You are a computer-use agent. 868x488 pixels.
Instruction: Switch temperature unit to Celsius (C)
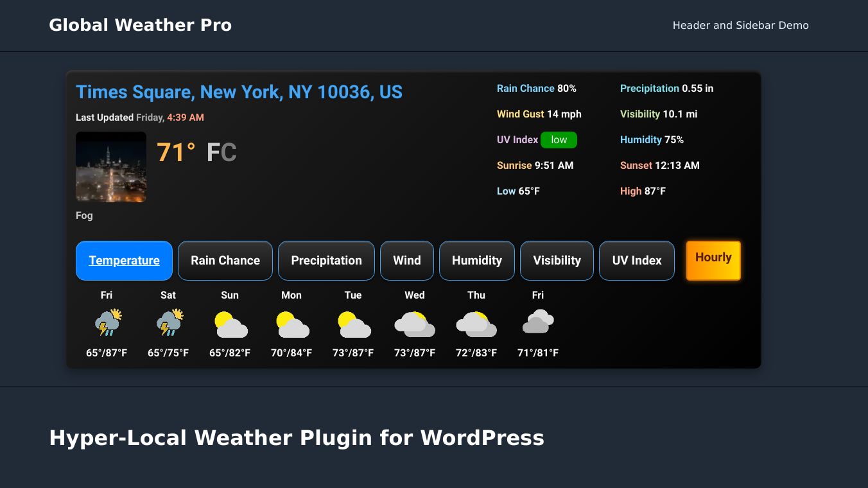[x=229, y=153]
